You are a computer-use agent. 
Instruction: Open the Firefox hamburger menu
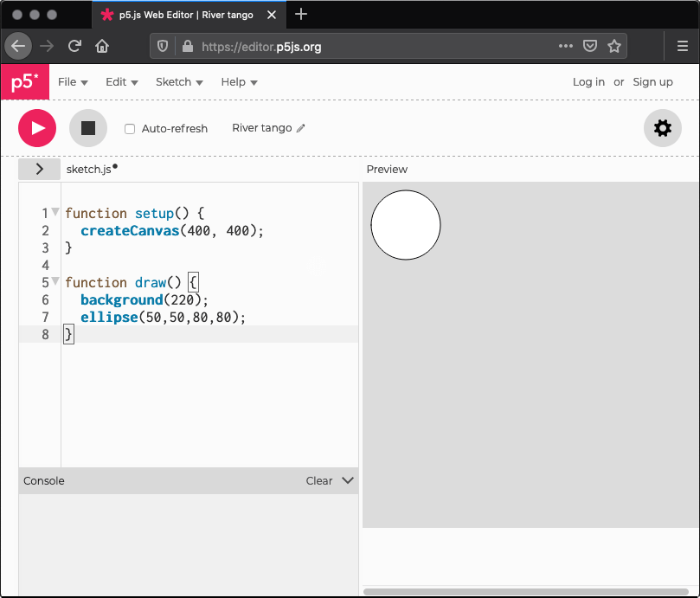point(682,46)
